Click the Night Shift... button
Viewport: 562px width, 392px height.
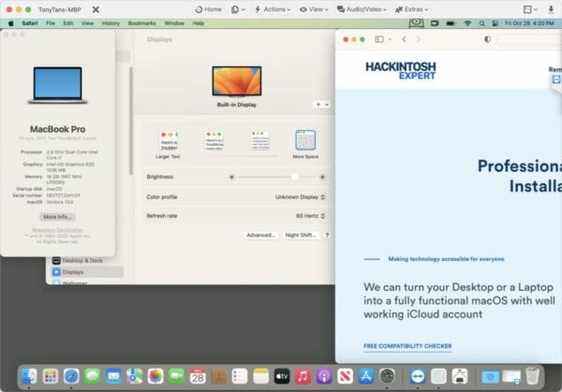[x=301, y=235]
